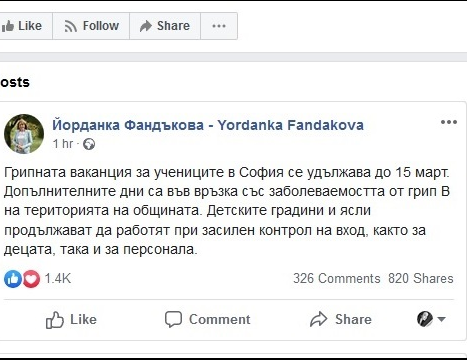
Task: Open the 326 Comments link
Action: point(337,278)
